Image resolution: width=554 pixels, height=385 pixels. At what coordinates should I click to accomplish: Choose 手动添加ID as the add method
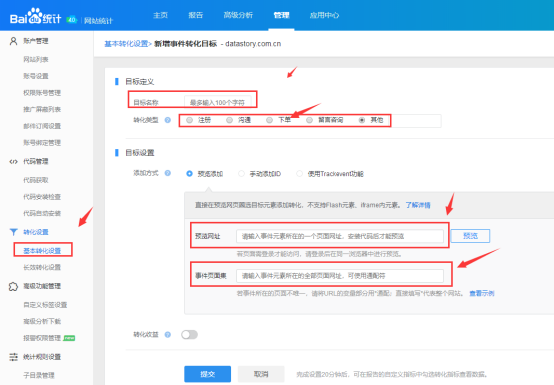point(242,173)
